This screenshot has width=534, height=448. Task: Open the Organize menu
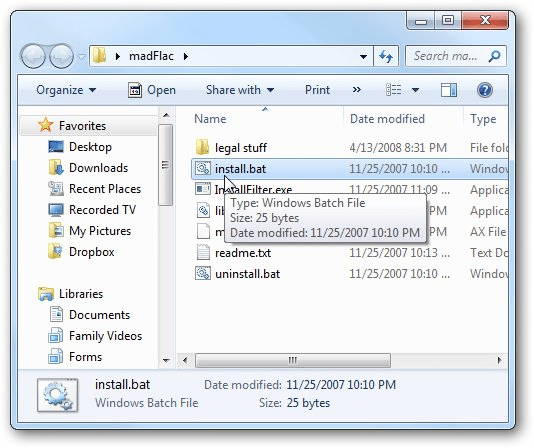pyautogui.click(x=66, y=90)
